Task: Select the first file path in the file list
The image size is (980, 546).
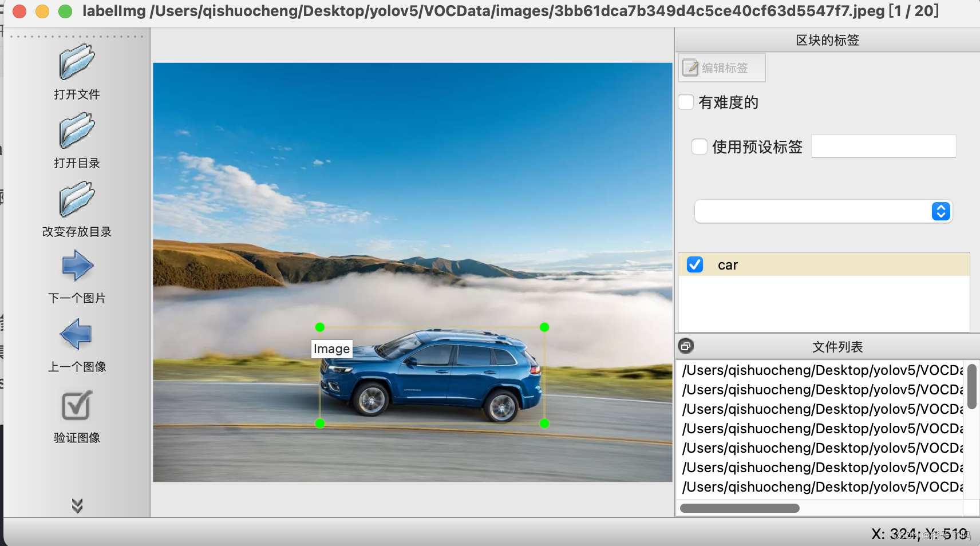Action: (x=822, y=370)
